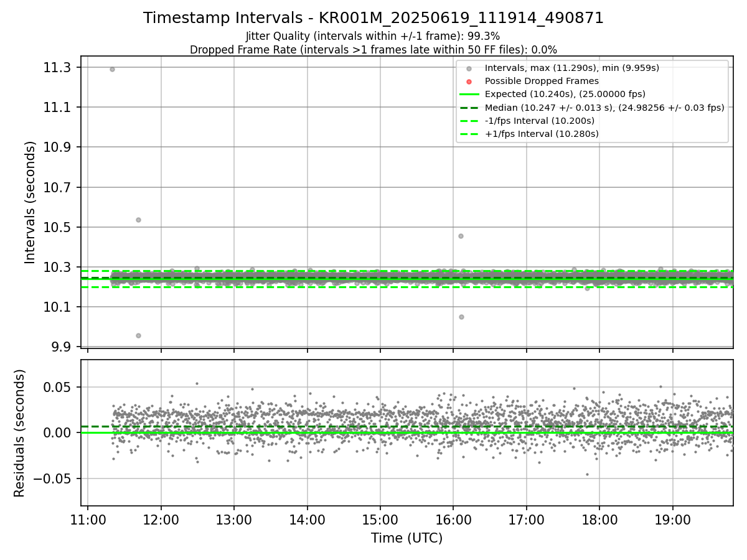Click the 15:00 time tick label
This screenshot has width=747, height=560.
tap(380, 520)
